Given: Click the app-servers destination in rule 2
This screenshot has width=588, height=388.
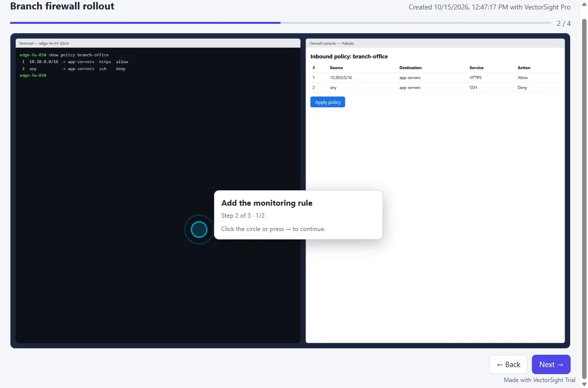Looking at the screenshot, I should [410, 87].
